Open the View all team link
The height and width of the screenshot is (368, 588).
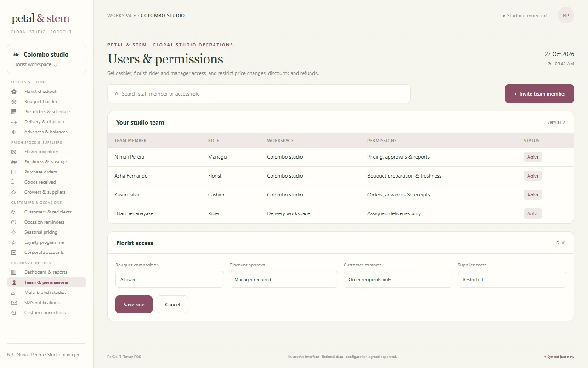click(x=556, y=122)
